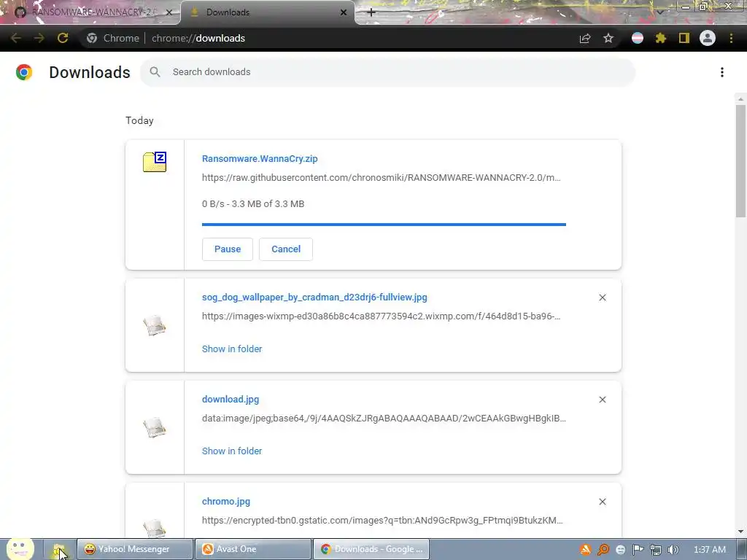Open the profile avatar icon
This screenshot has height=560, width=747.
pyautogui.click(x=708, y=38)
